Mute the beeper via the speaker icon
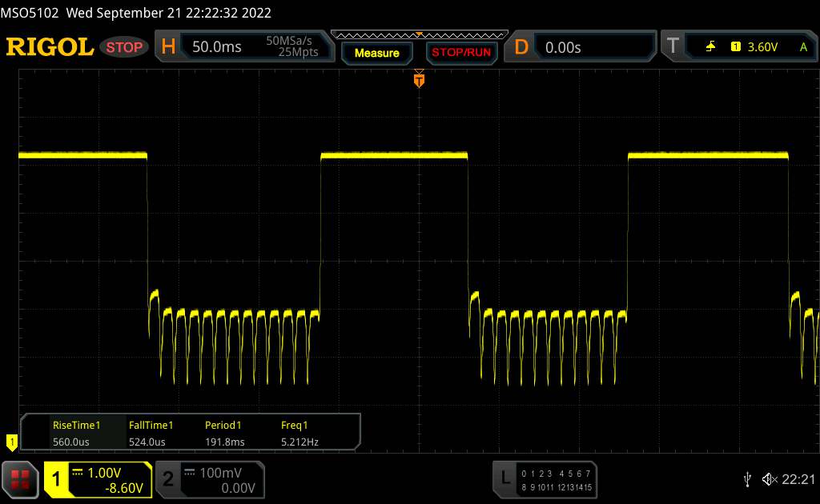820x504 pixels. (770, 478)
